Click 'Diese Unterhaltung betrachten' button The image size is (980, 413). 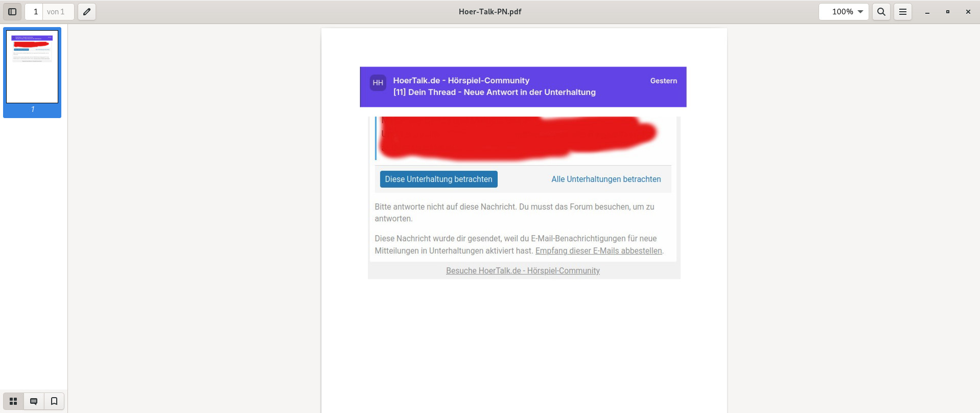(438, 179)
